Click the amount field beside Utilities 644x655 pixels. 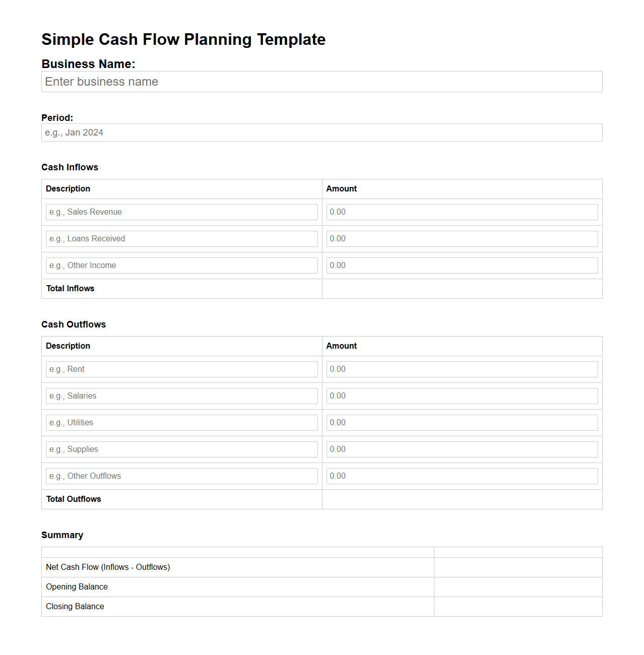462,422
